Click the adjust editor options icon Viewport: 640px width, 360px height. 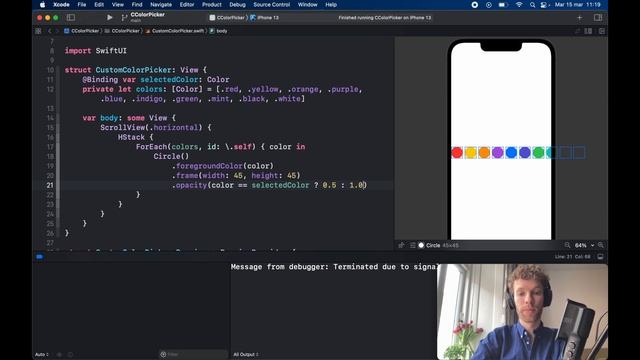588,31
